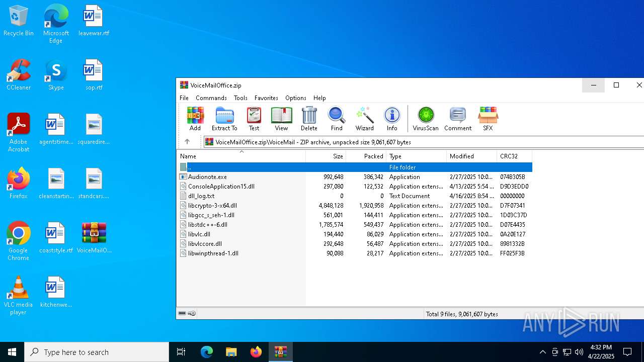
Task: Click the Microsoft Edge desktop shortcut
Action: coord(56,24)
